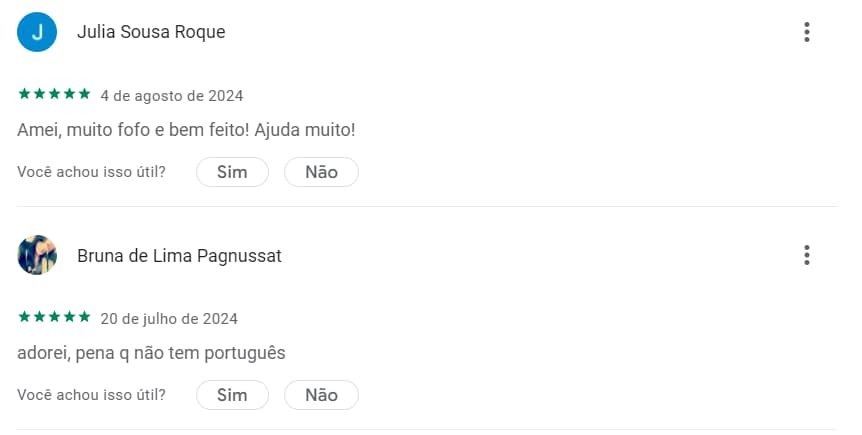Click the date 4 de agosto de 2024
This screenshot has height=435, width=862.
[172, 96]
